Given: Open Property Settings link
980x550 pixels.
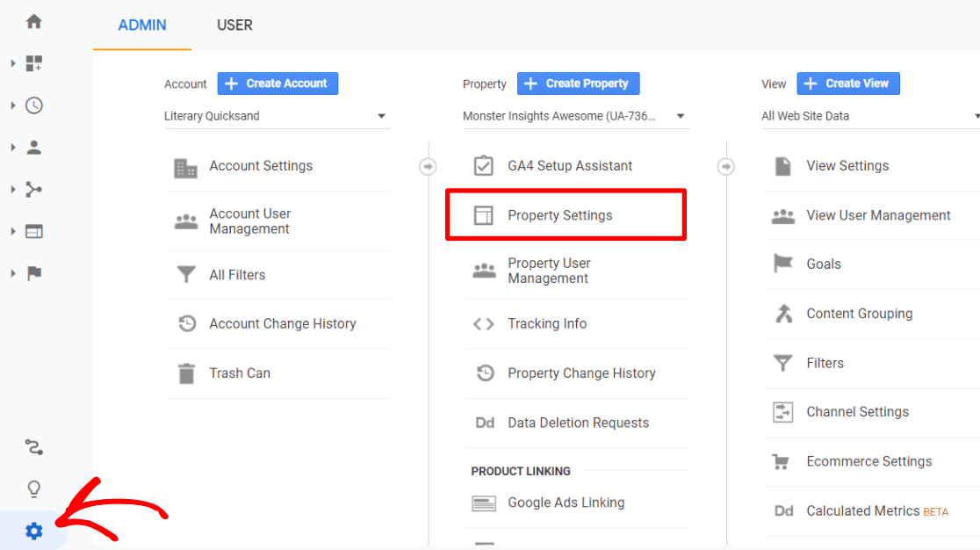Looking at the screenshot, I should tap(560, 215).
